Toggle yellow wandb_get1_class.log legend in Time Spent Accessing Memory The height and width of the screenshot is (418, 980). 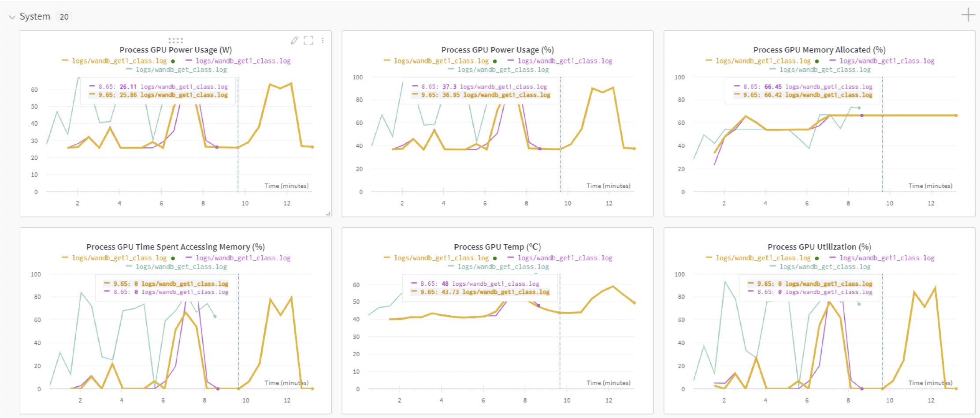pos(115,258)
